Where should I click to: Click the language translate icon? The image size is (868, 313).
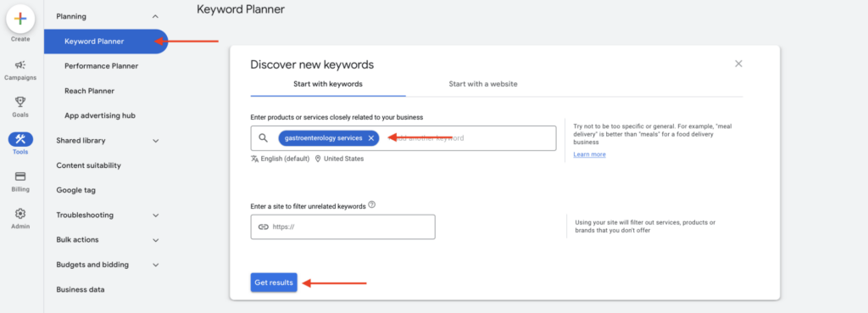point(254,159)
